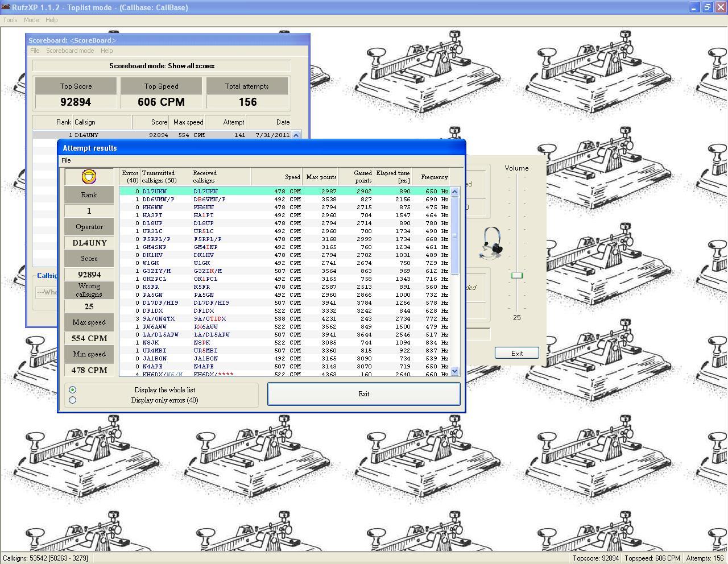Click the results list scroll up arrow

(454, 192)
